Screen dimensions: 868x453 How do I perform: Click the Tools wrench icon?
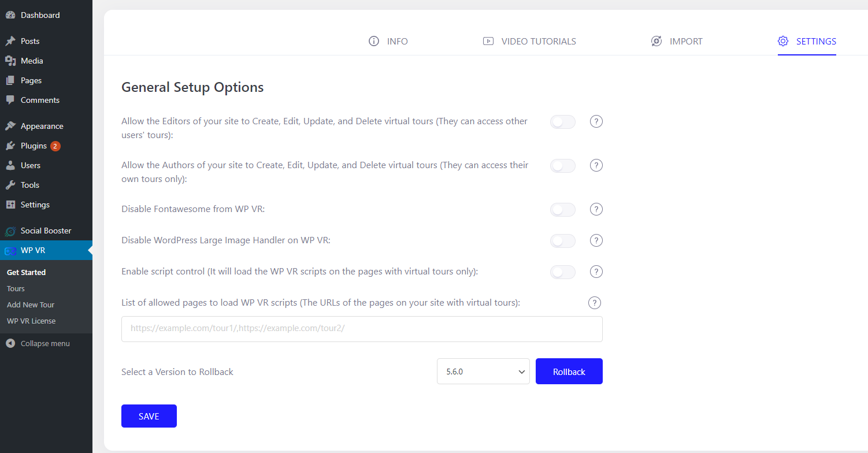[10, 185]
